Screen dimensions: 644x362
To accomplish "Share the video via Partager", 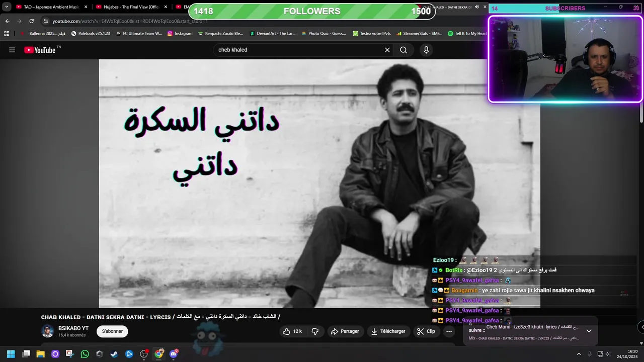I will click(345, 331).
